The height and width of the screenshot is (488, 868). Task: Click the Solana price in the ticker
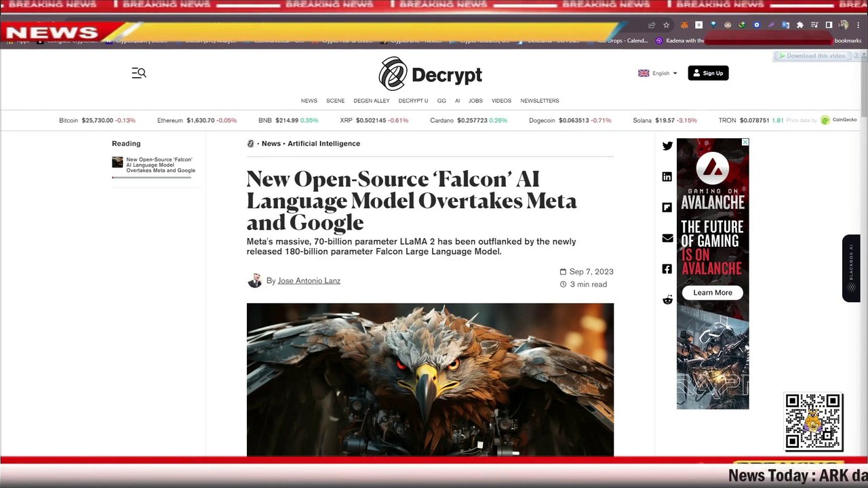665,121
